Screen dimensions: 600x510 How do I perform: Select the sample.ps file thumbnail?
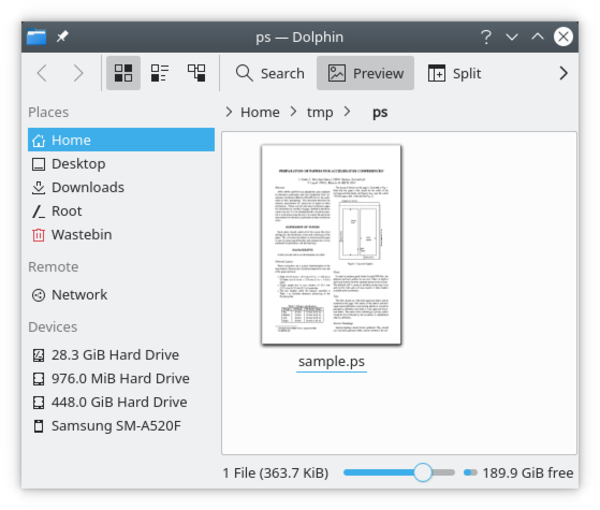tap(331, 244)
